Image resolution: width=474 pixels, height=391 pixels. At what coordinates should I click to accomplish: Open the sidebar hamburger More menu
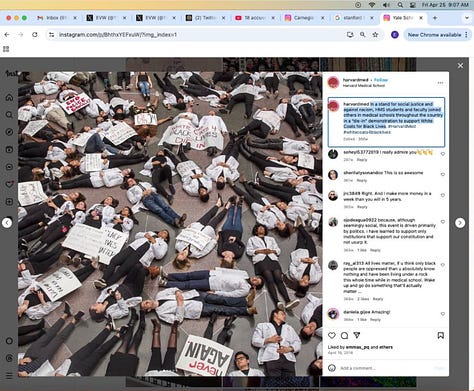coord(9,376)
